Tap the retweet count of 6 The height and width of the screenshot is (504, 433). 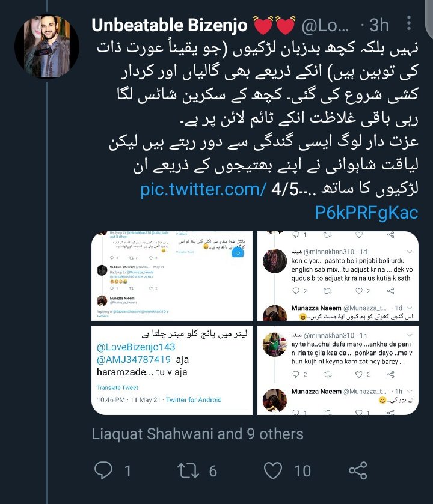point(213,471)
